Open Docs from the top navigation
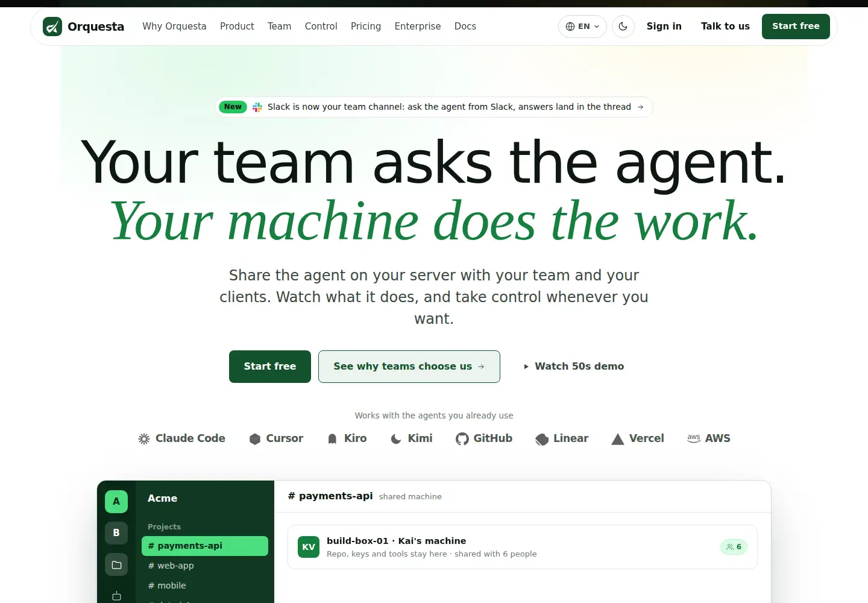Image resolution: width=868 pixels, height=603 pixels. coord(465,27)
